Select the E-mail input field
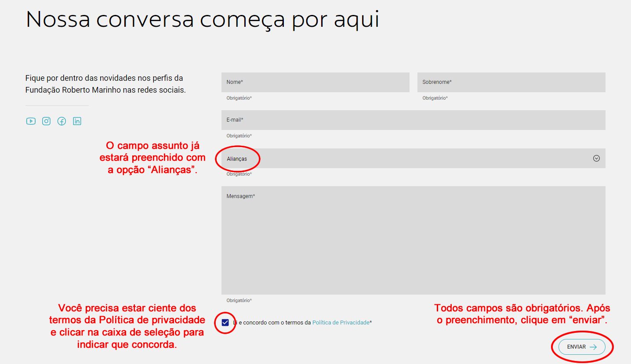 (413, 120)
